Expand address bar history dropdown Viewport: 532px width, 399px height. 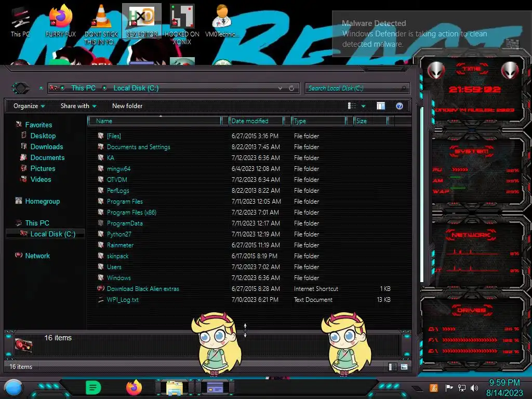pyautogui.click(x=280, y=88)
